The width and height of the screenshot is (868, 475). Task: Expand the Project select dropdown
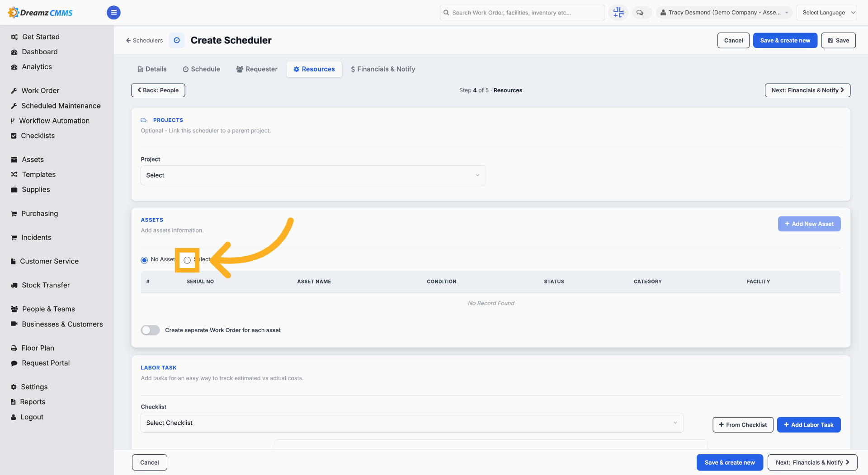point(313,175)
